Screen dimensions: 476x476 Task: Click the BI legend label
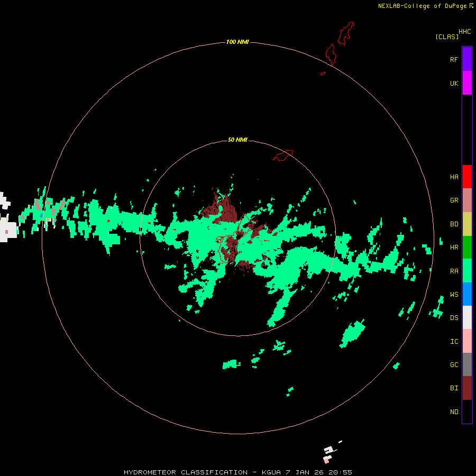[x=454, y=388]
